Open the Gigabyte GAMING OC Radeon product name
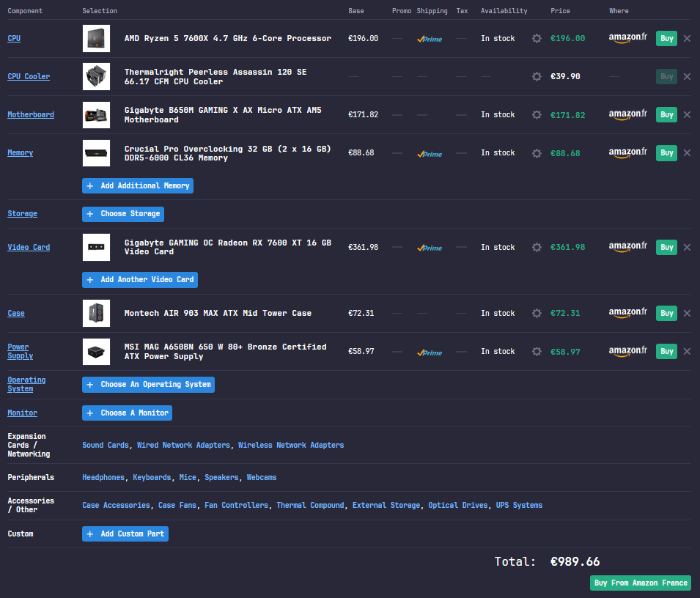This screenshot has height=598, width=700. pos(228,247)
